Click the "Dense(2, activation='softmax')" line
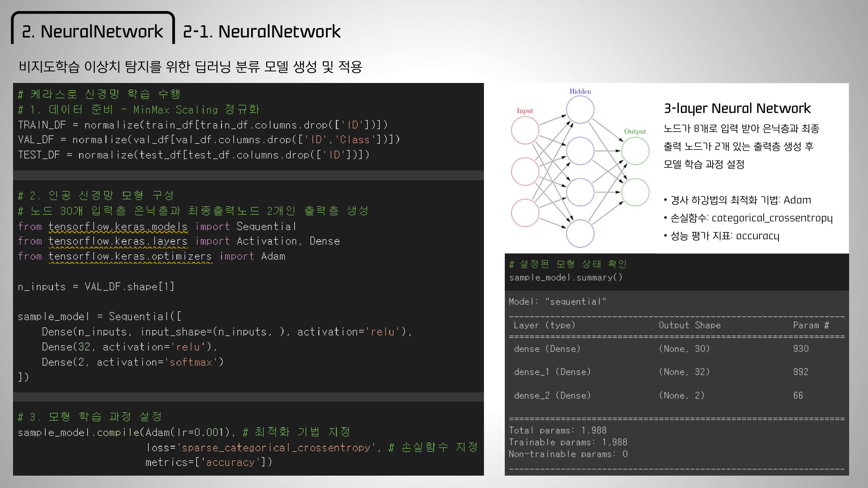This screenshot has width=868, height=488. tap(133, 362)
